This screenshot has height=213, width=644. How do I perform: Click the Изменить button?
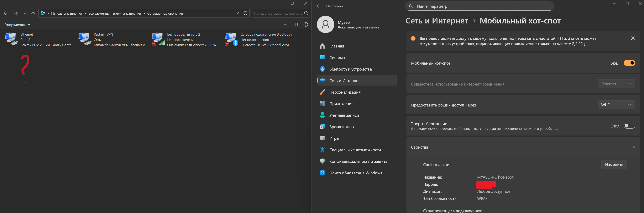(614, 164)
